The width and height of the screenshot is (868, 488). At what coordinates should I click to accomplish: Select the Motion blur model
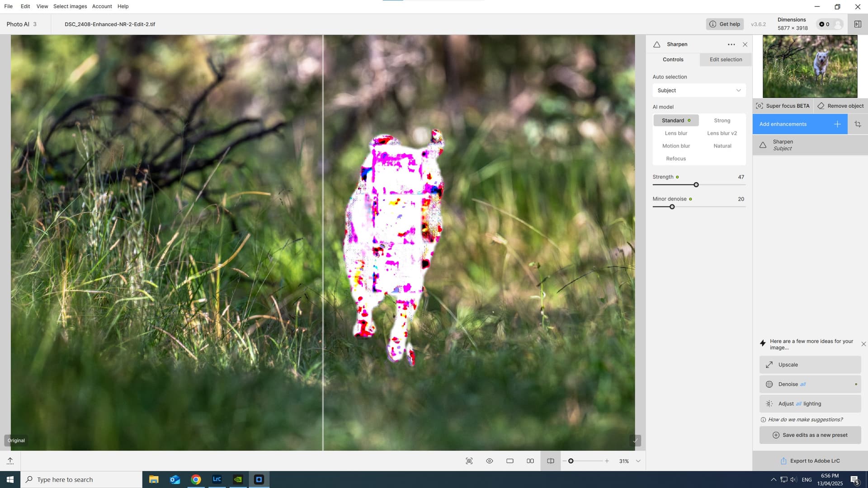point(676,146)
